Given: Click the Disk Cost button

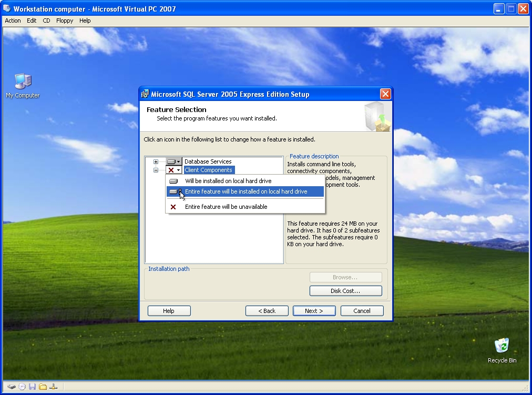Looking at the screenshot, I should tap(345, 291).
